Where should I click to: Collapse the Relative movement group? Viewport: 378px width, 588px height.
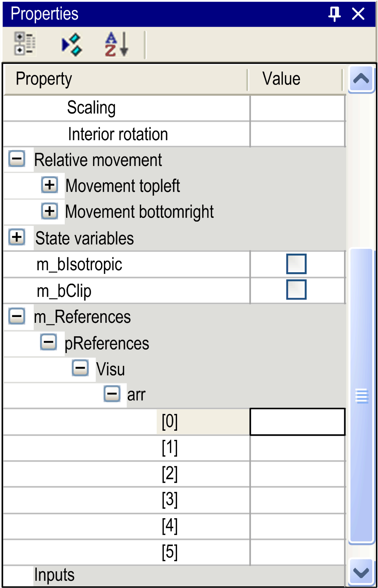tap(17, 159)
